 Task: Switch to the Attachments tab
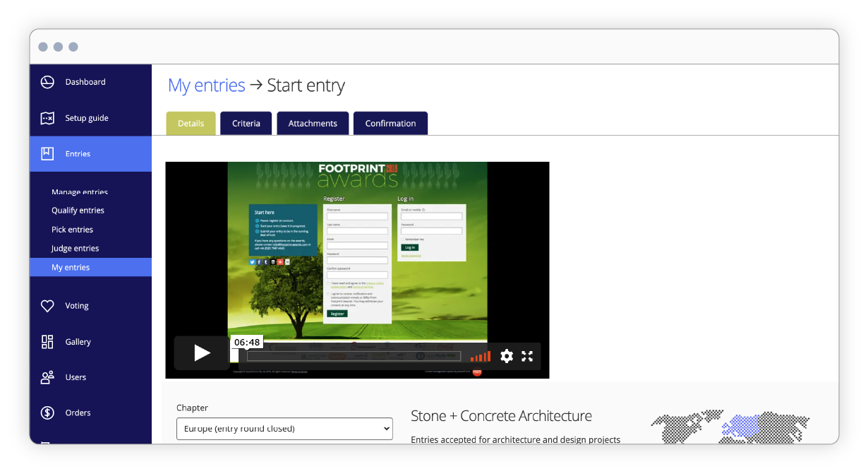(x=313, y=123)
